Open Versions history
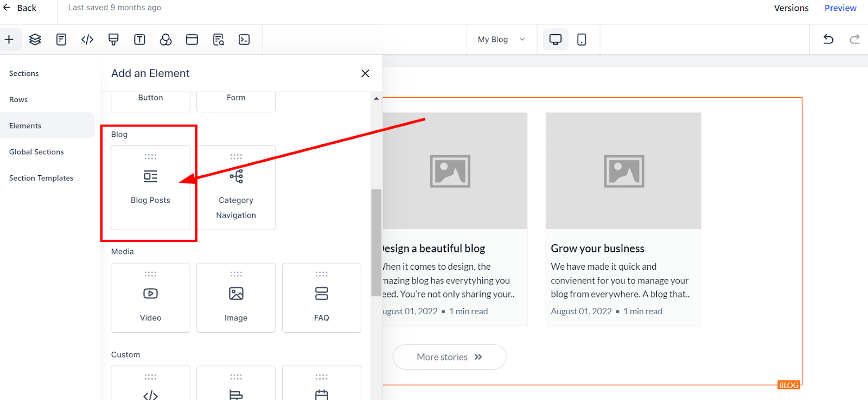 coord(791,8)
